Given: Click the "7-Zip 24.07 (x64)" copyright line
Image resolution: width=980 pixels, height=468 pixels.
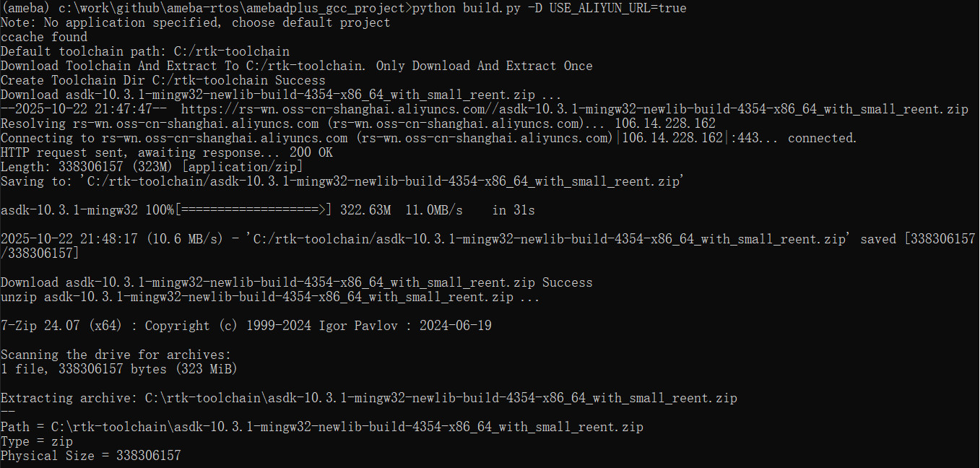Looking at the screenshot, I should click(246, 326).
